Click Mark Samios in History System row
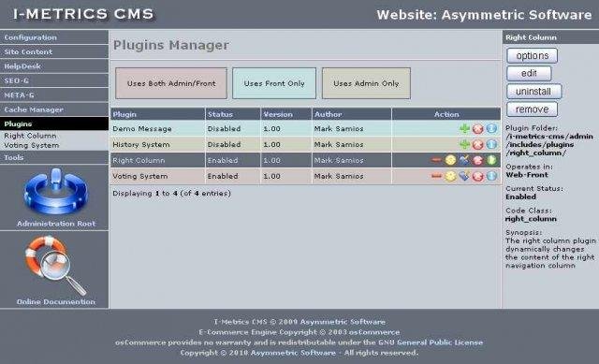Viewport: 599px width, 364px height. click(339, 144)
